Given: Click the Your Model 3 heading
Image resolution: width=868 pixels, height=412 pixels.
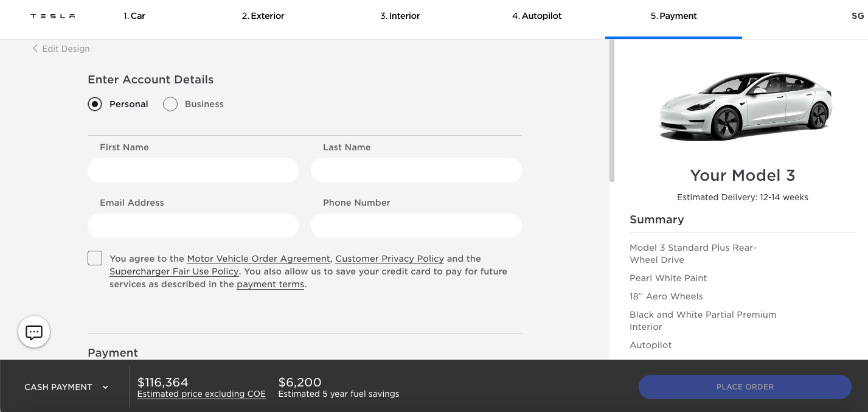Looking at the screenshot, I should tap(743, 175).
